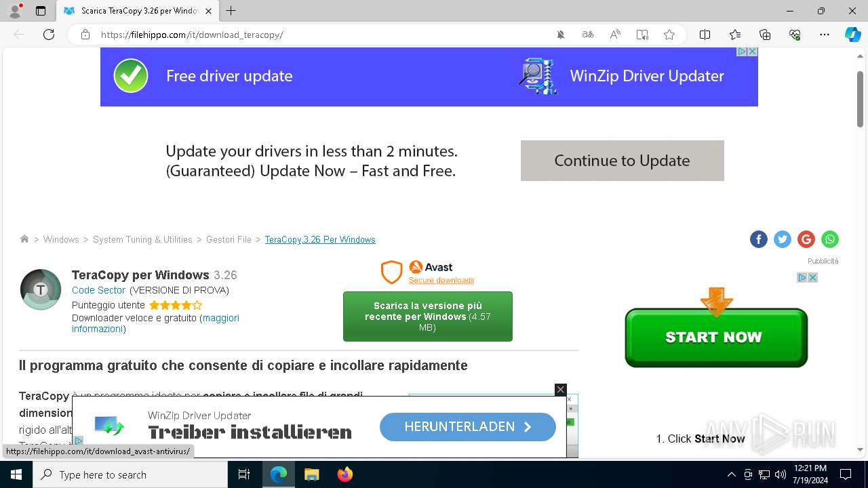Image resolution: width=868 pixels, height=488 pixels.
Task: View site information lock icon
Action: pyautogui.click(x=85, y=35)
